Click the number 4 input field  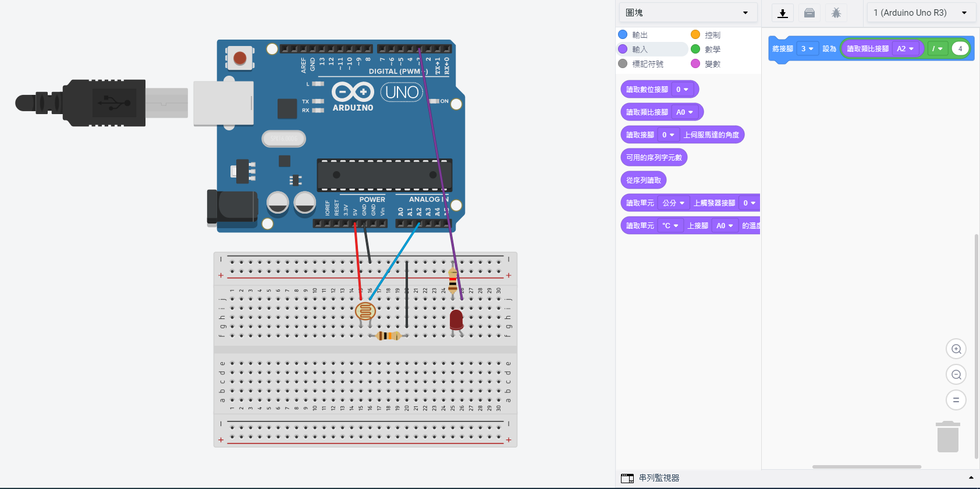(960, 49)
